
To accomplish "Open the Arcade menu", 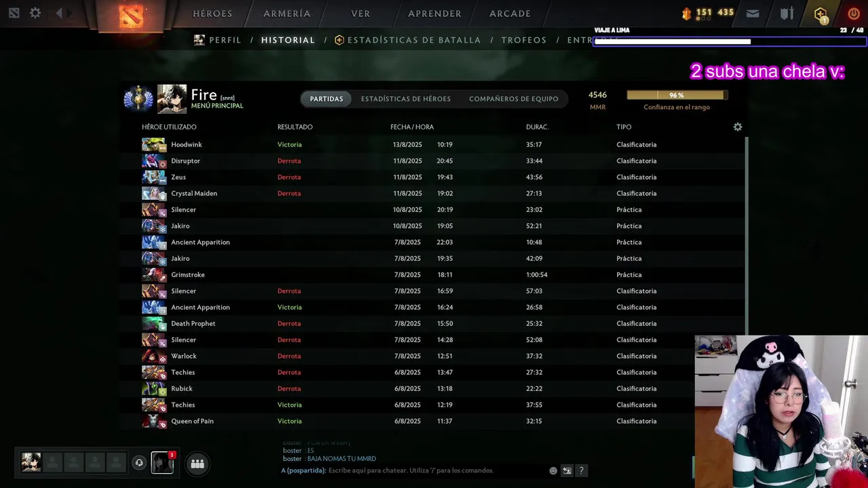I will click(x=510, y=14).
